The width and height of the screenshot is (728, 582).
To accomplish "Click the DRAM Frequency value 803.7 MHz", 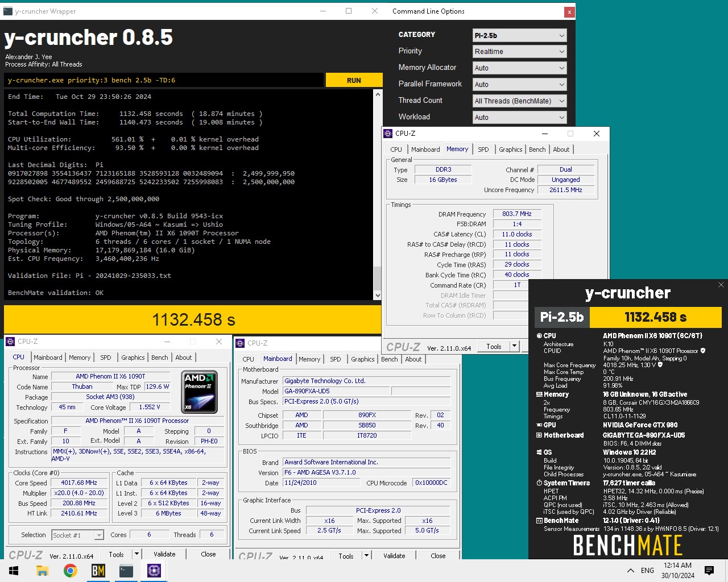I will 517,214.
